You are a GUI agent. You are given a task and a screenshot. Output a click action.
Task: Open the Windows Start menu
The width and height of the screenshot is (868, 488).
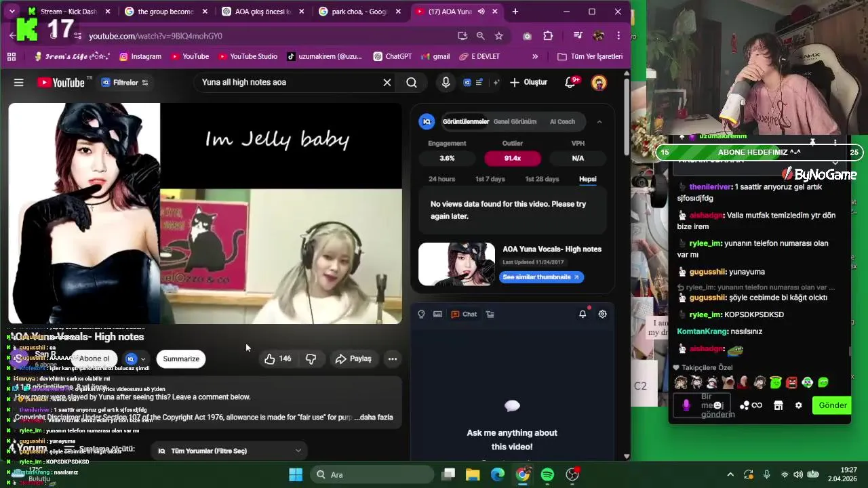296,474
